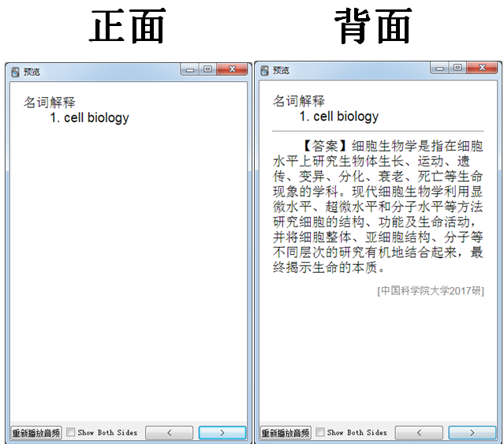The width and height of the screenshot is (504, 444).
Task: Click source tag '[中国科学院大学2017研]'
Action: point(431,291)
